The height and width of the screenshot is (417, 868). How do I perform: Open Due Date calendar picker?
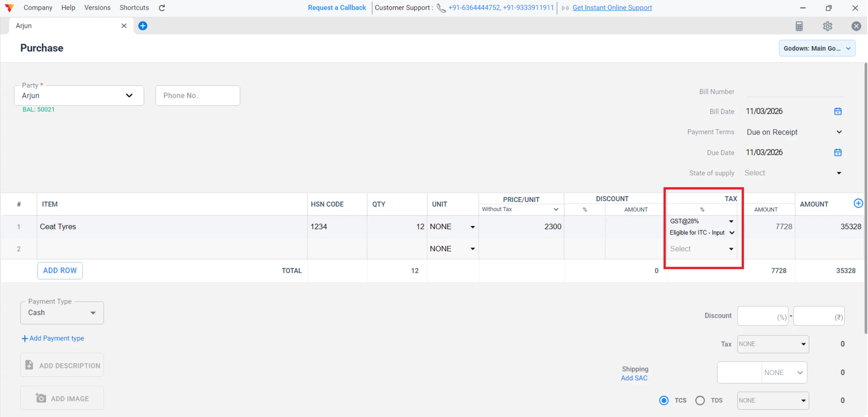click(x=838, y=153)
